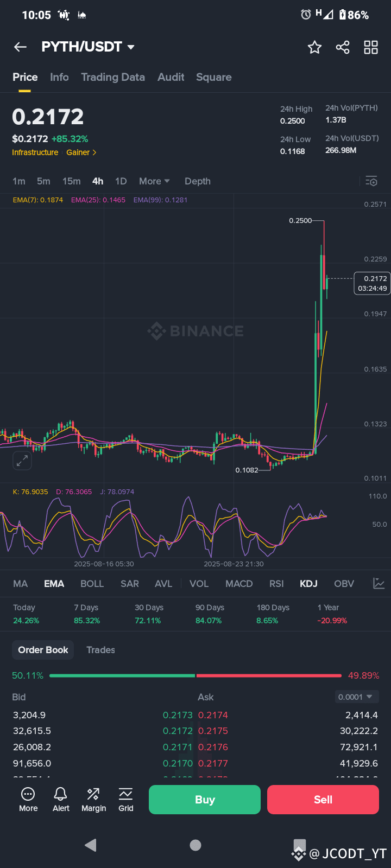The image size is (391, 868).
Task: Toggle the RSI indicator
Action: pos(276,584)
